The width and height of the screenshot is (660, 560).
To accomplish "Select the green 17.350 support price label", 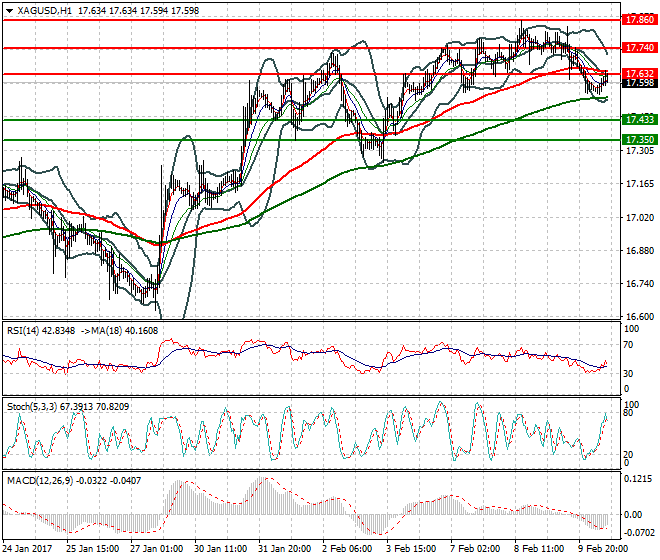I will 639,140.
